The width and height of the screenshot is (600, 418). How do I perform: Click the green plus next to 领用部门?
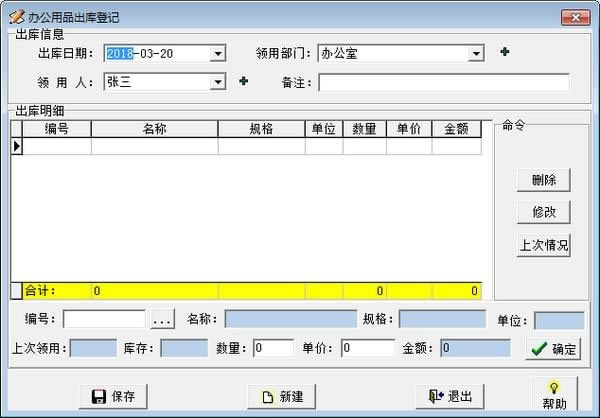[x=505, y=52]
